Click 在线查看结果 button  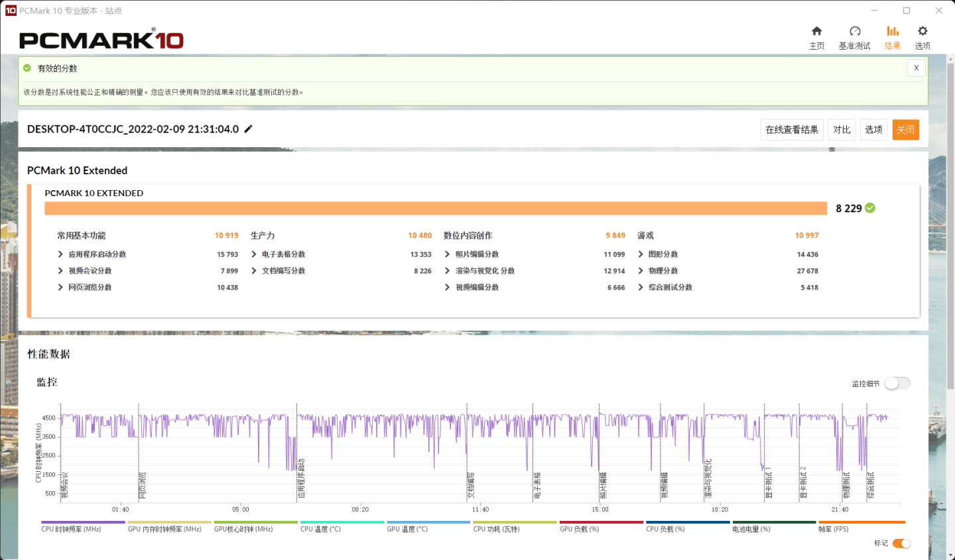(792, 130)
